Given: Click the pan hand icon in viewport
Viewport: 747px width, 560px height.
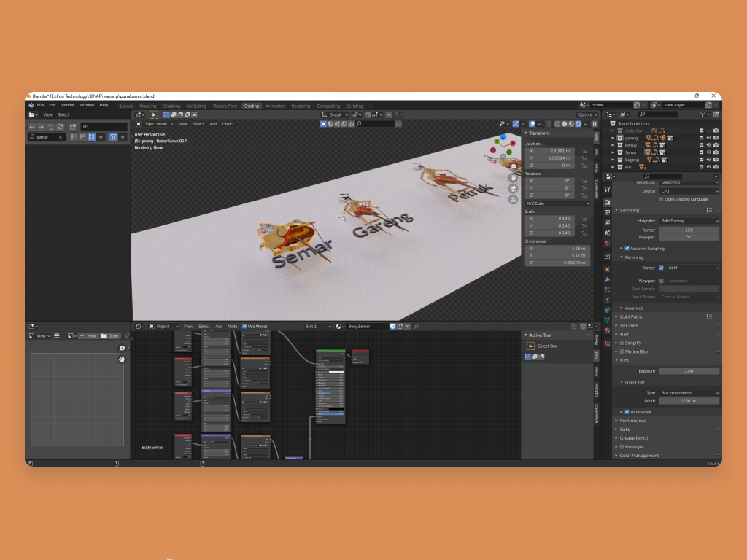Looking at the screenshot, I should coord(514,177).
